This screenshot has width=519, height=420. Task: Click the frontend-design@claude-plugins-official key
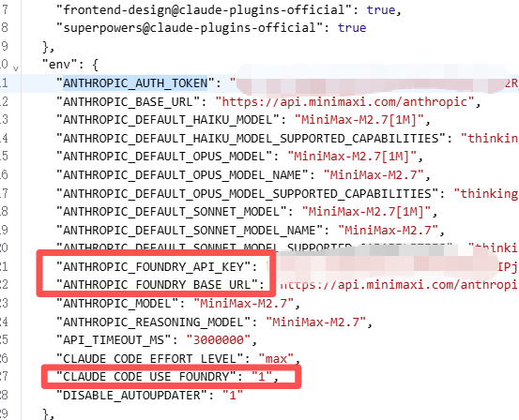pos(204,10)
